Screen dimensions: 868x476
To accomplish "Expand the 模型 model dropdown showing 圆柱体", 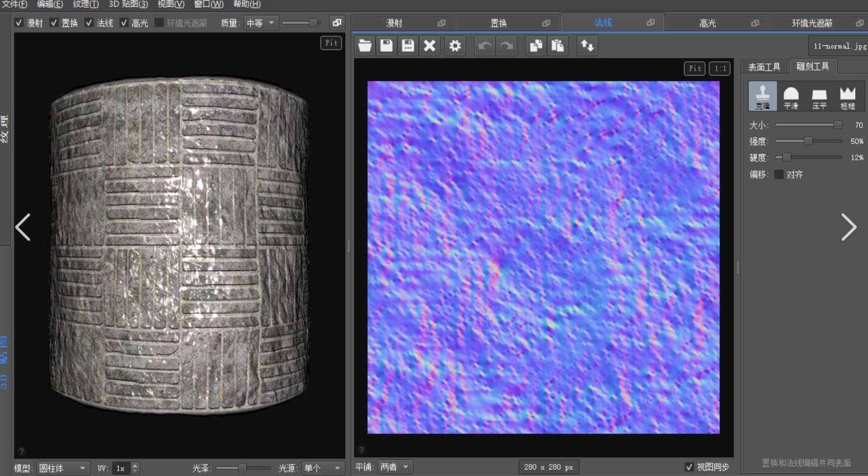I will [x=63, y=468].
